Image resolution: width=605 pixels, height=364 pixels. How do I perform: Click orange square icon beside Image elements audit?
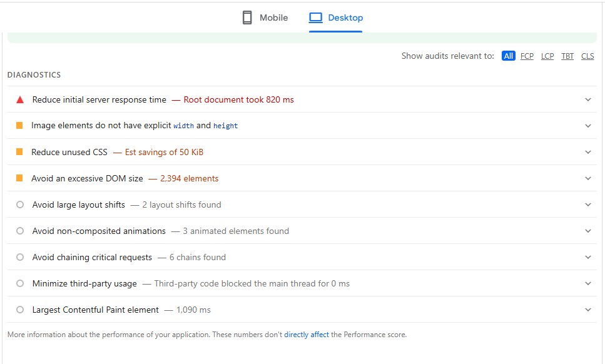tap(19, 126)
